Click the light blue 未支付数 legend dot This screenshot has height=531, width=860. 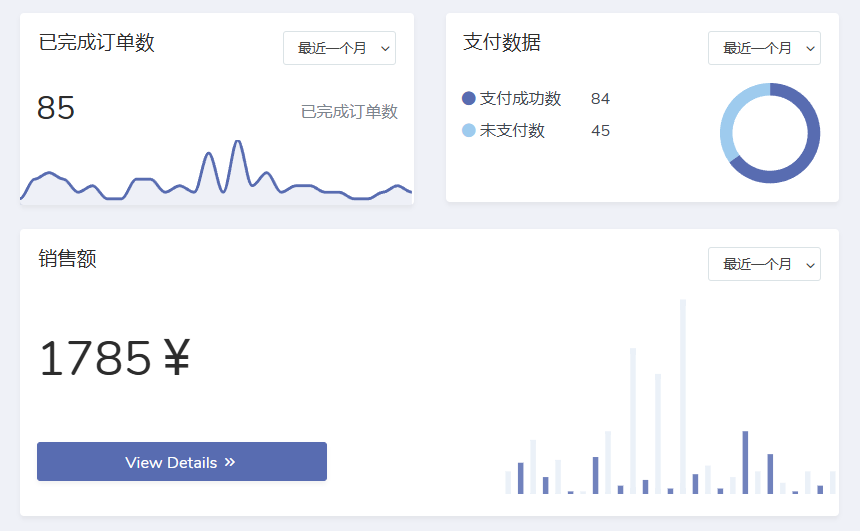click(x=469, y=131)
